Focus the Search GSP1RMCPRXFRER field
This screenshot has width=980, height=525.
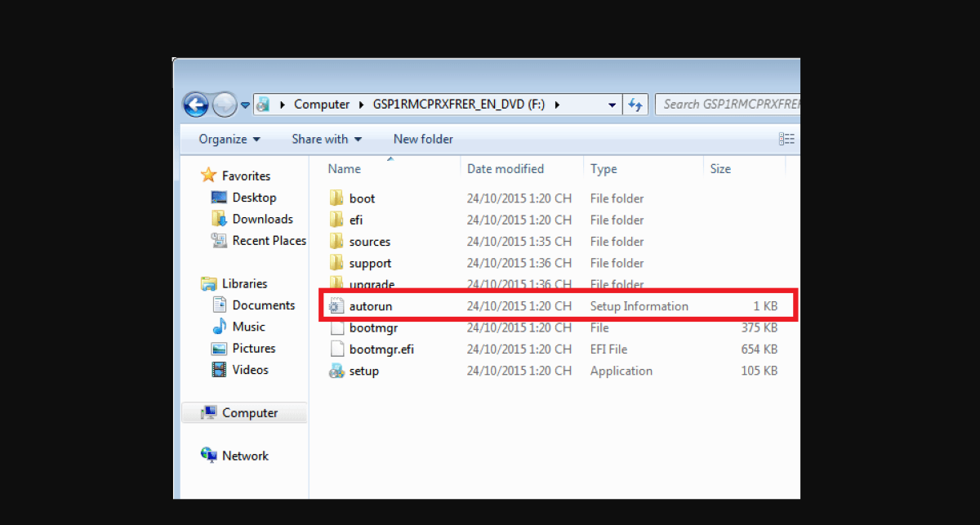pyautogui.click(x=728, y=105)
